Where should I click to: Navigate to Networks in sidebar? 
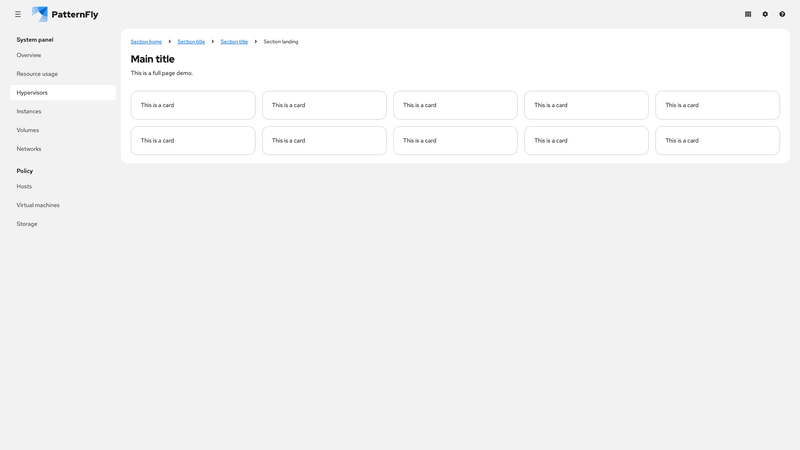click(x=29, y=149)
